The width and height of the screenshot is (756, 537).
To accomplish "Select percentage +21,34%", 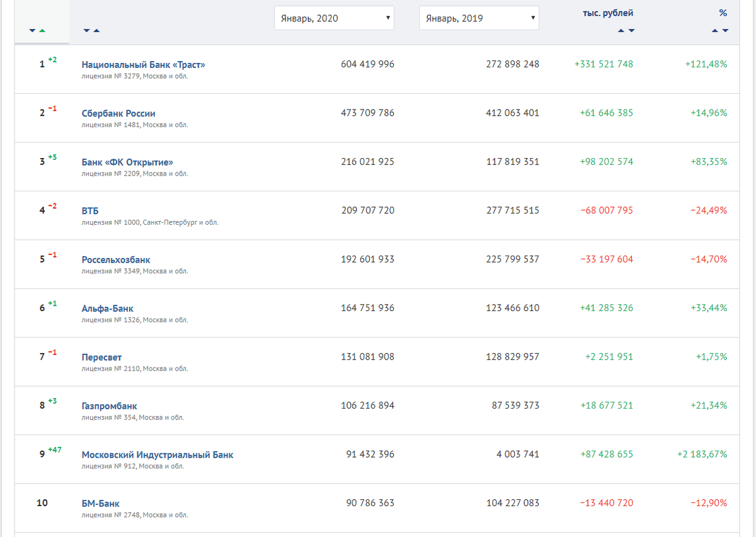I will [709, 406].
